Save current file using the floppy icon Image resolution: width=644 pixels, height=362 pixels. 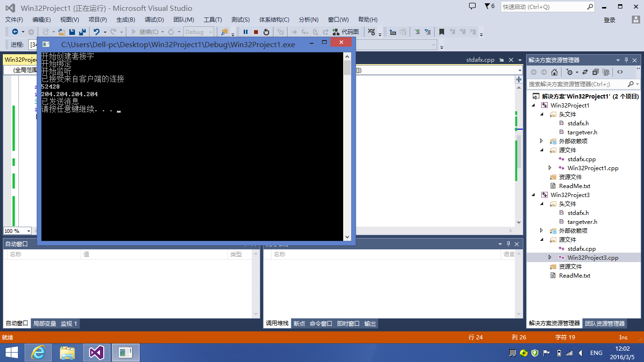72,32
